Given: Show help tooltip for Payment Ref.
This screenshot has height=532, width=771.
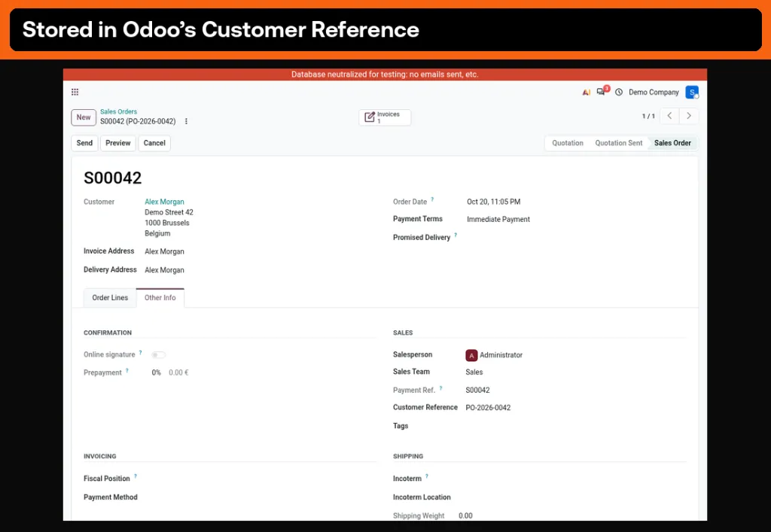Looking at the screenshot, I should (440, 388).
